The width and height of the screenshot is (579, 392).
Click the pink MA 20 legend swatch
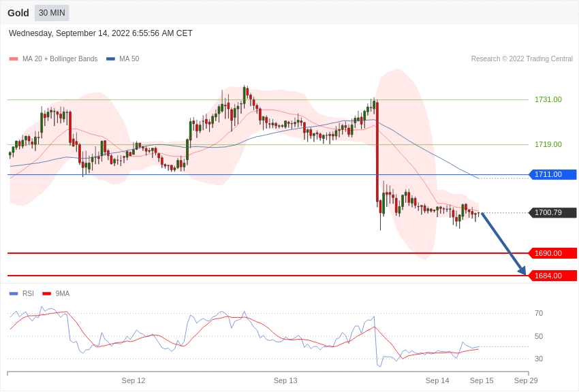pyautogui.click(x=14, y=59)
